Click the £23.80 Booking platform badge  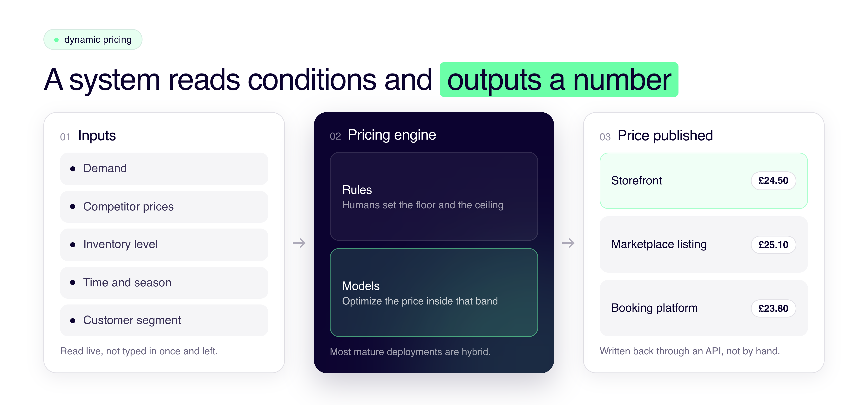[x=773, y=308]
